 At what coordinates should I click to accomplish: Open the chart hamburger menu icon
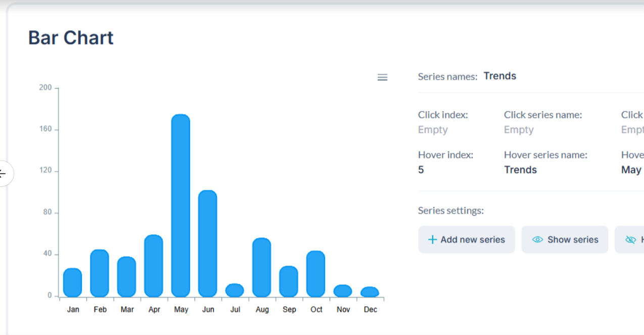(383, 77)
